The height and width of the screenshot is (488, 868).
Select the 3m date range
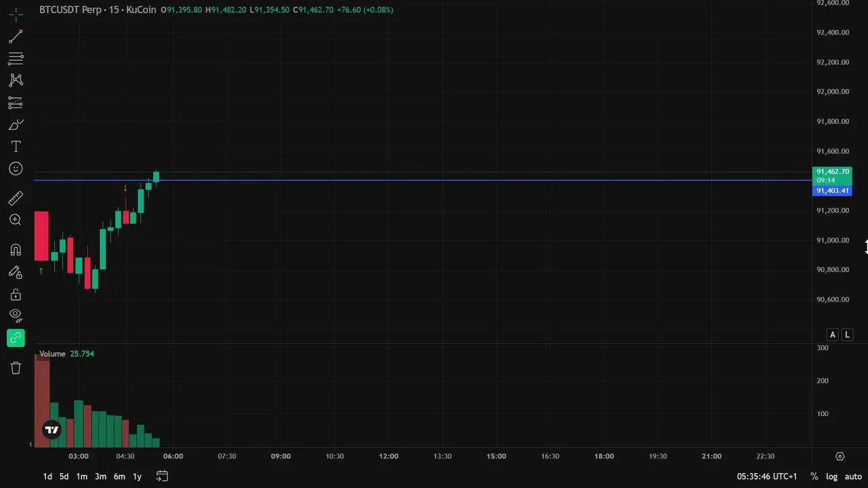pyautogui.click(x=100, y=476)
